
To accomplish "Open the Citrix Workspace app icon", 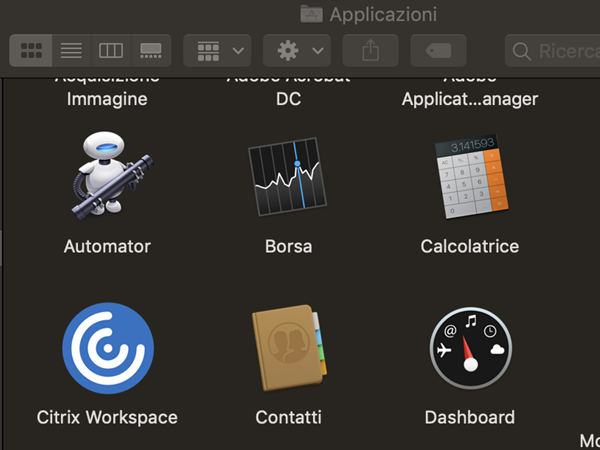I will click(108, 348).
